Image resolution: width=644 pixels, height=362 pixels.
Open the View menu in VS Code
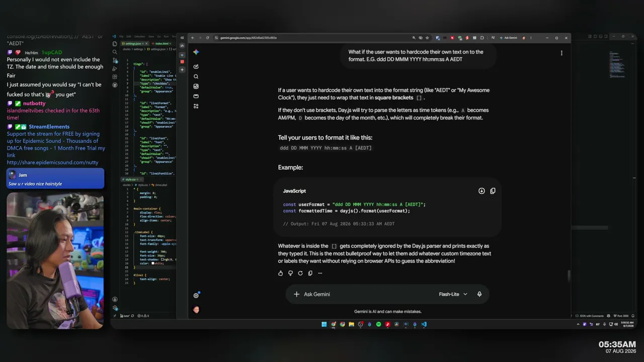[x=151, y=37]
